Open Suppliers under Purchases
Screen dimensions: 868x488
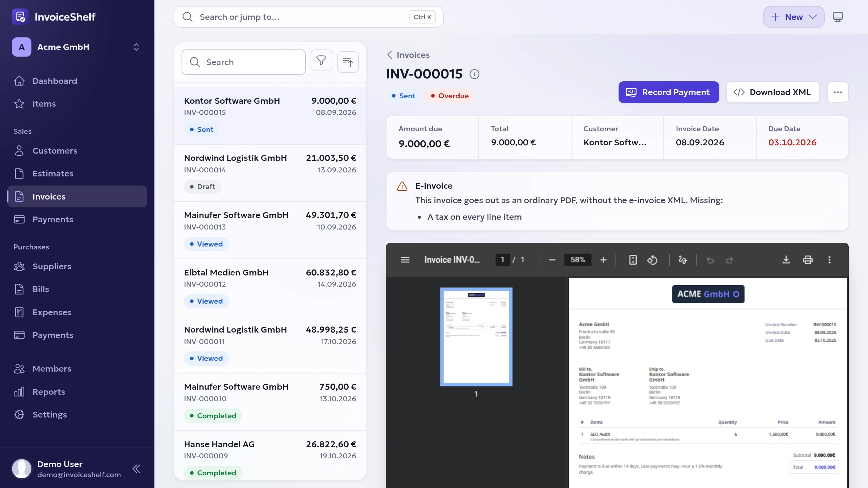tap(77, 266)
